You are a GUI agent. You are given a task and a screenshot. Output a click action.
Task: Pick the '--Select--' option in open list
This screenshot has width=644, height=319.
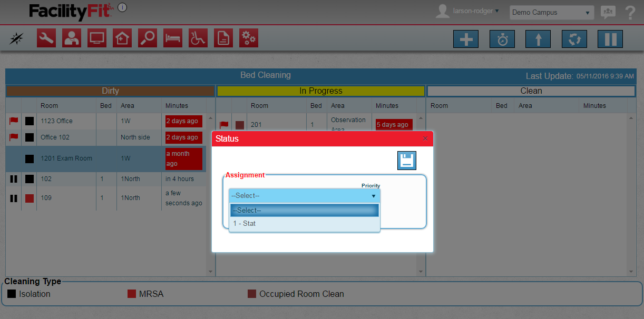tap(304, 211)
